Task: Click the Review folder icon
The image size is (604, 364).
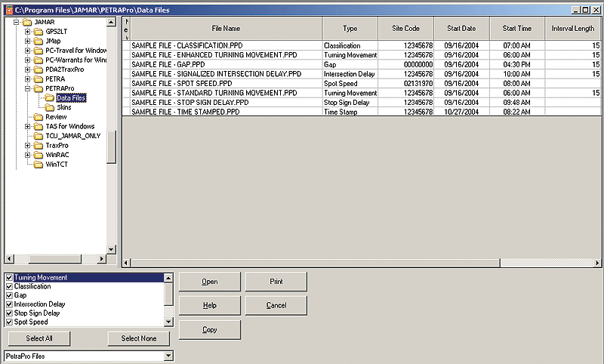Action: pos(39,117)
